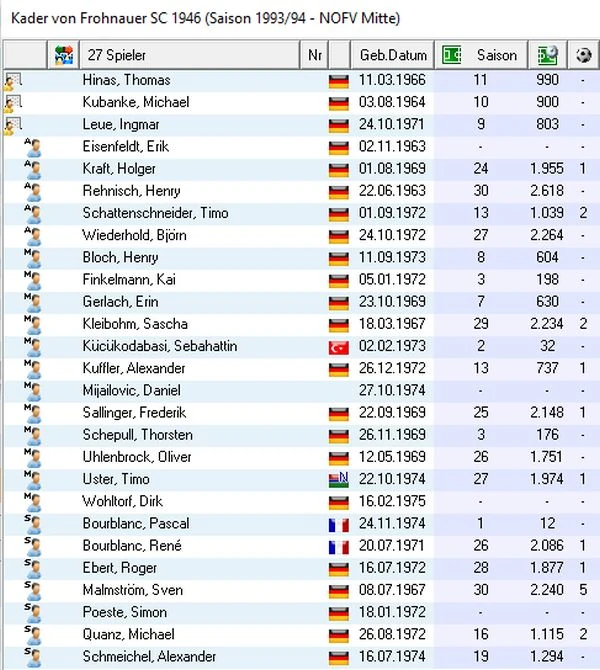The height and width of the screenshot is (670, 600).
Task: Click birth date 11.03.1966
Action: pyautogui.click(x=392, y=80)
